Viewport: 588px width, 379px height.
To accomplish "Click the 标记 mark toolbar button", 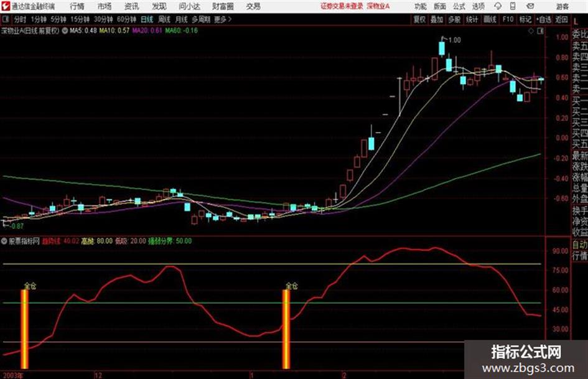I will (525, 19).
